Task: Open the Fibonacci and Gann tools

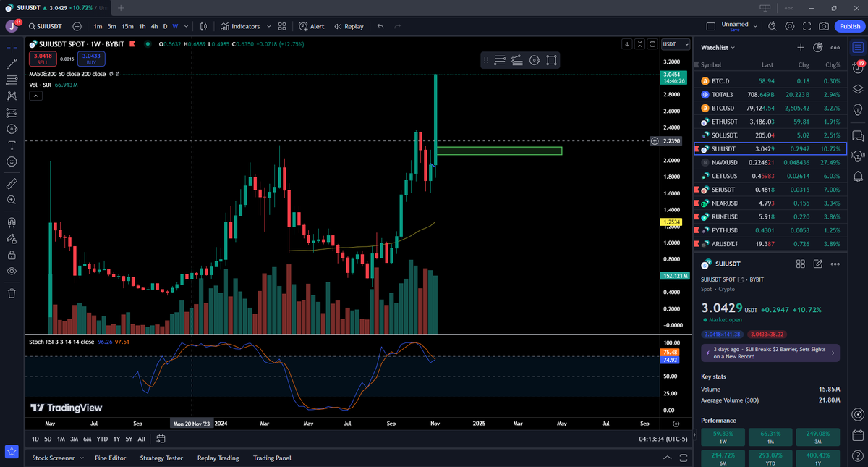Action: (12, 80)
